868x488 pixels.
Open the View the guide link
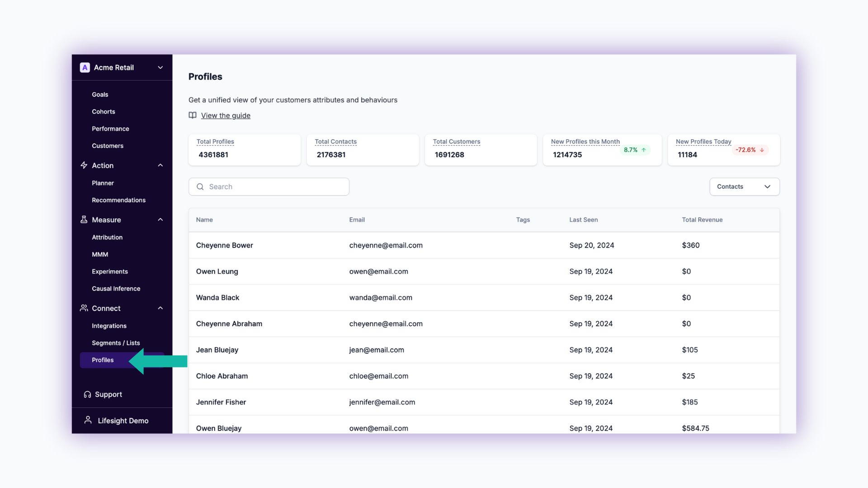click(226, 116)
